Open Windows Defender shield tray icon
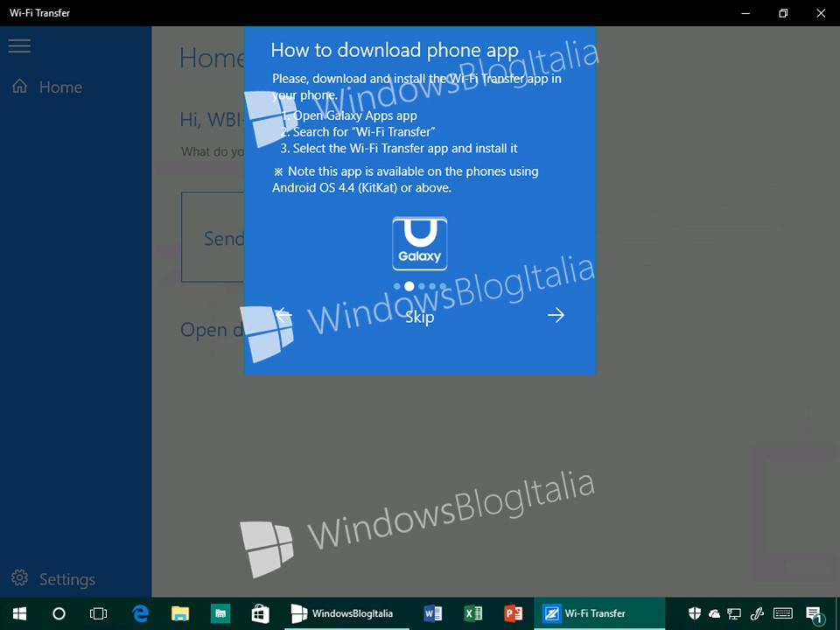Image resolution: width=840 pixels, height=630 pixels. coord(694,613)
